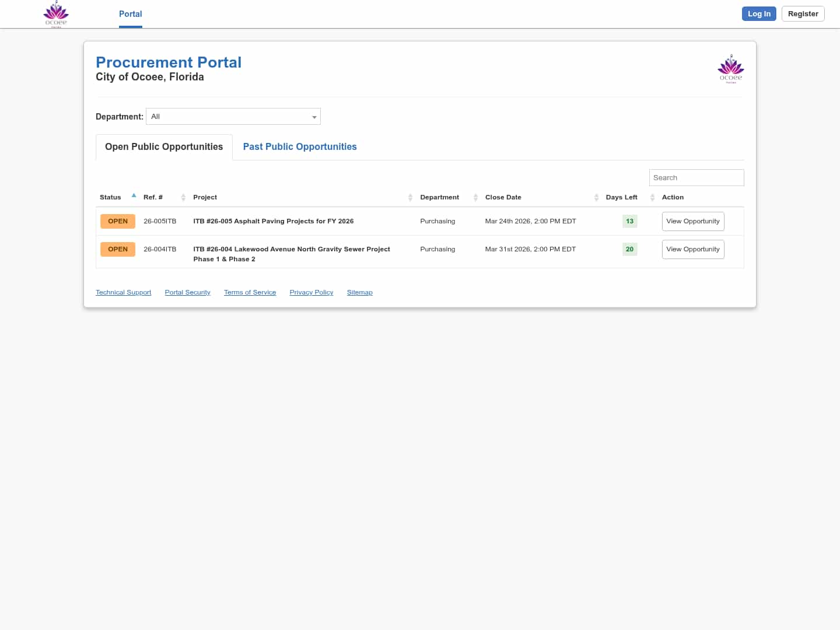The image size is (840, 630).
Task: Sort by Days Left column arrows
Action: point(652,197)
